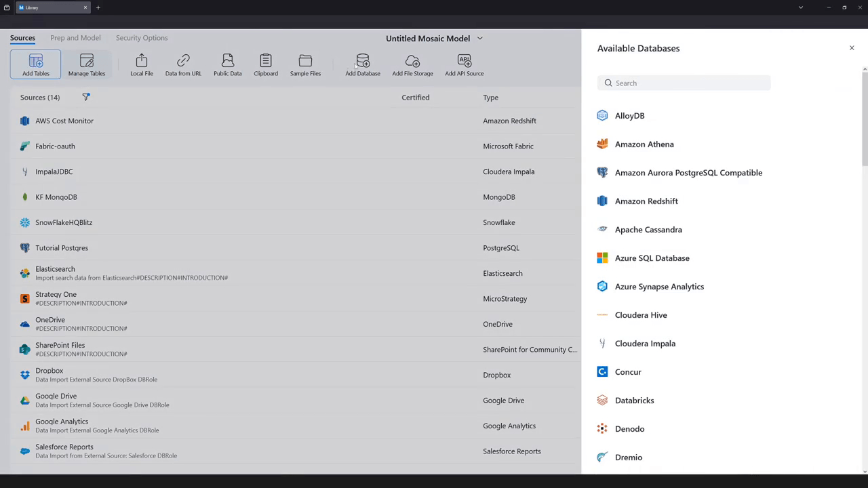Screen dimensions: 868x488
Task: Open the browser tab list chevron
Action: [801, 7]
